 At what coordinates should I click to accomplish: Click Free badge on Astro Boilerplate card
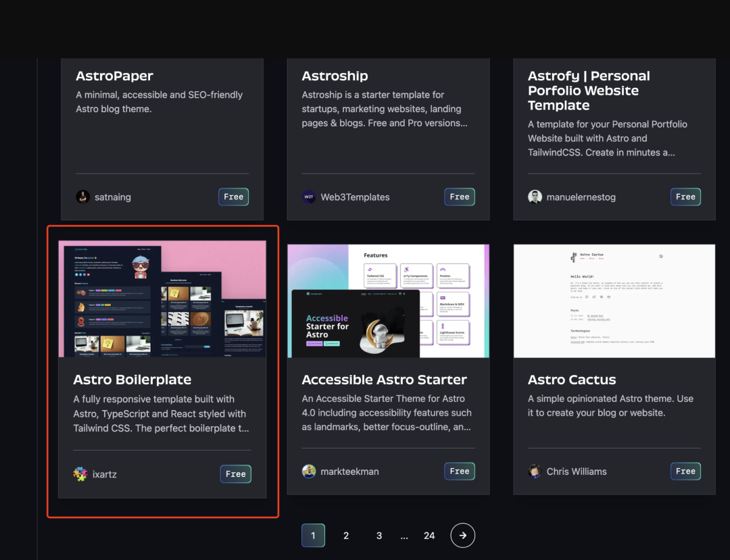pos(235,474)
